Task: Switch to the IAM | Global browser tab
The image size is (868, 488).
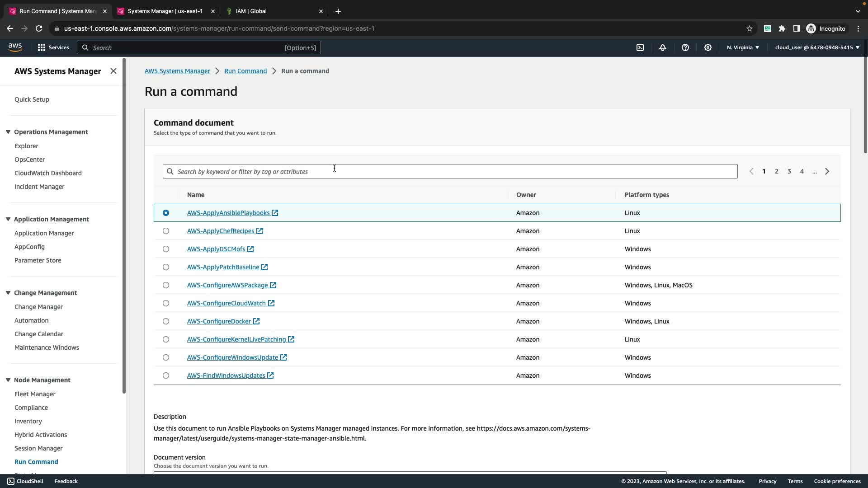Action: pos(251,11)
